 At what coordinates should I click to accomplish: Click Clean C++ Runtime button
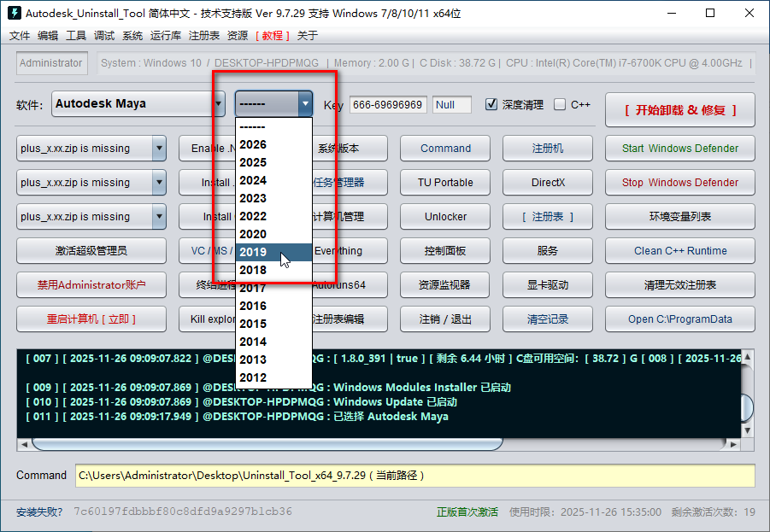(x=680, y=251)
